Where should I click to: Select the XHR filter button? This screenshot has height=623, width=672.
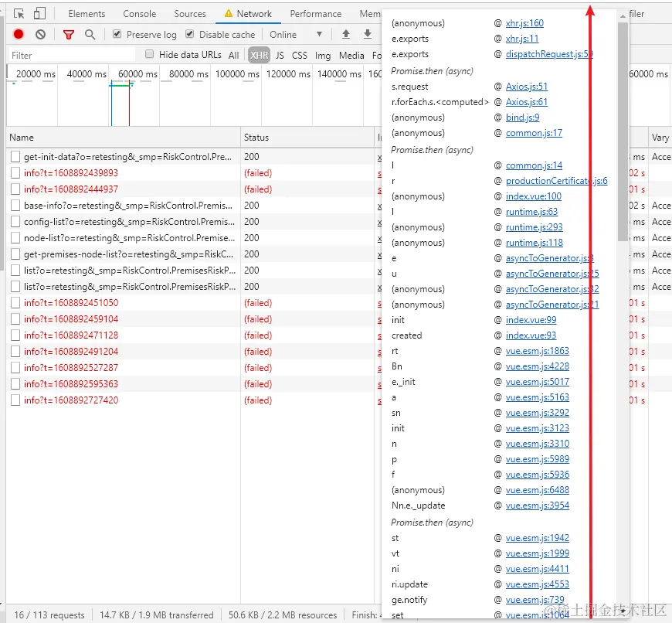point(260,56)
